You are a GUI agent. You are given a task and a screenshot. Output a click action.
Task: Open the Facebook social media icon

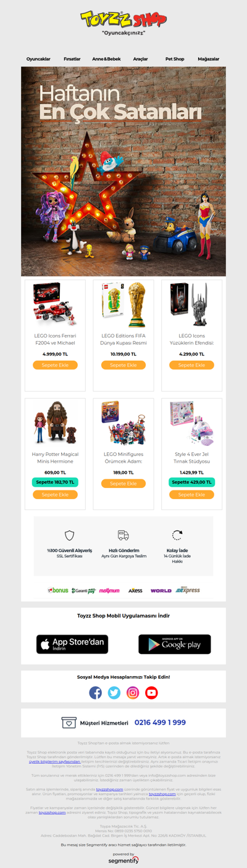96,693
